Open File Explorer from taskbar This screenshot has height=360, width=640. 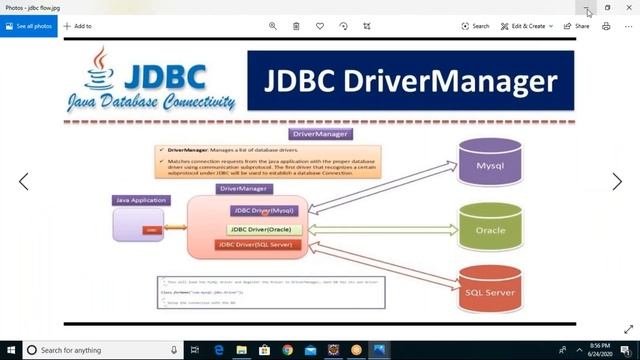coord(242,350)
